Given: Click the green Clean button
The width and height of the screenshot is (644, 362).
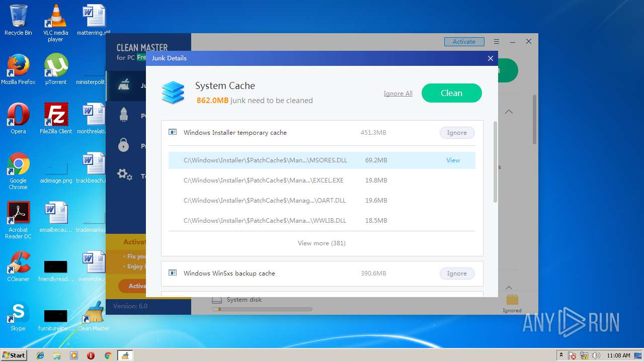Looking at the screenshot, I should (451, 93).
